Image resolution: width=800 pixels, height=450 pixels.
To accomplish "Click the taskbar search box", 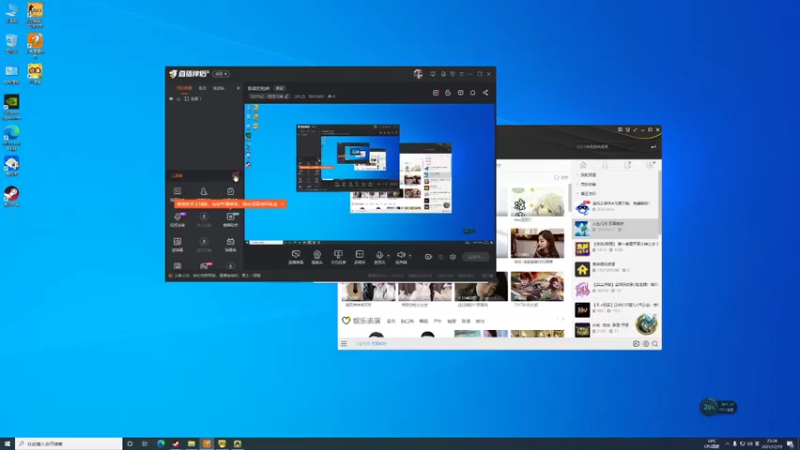I will (x=69, y=444).
